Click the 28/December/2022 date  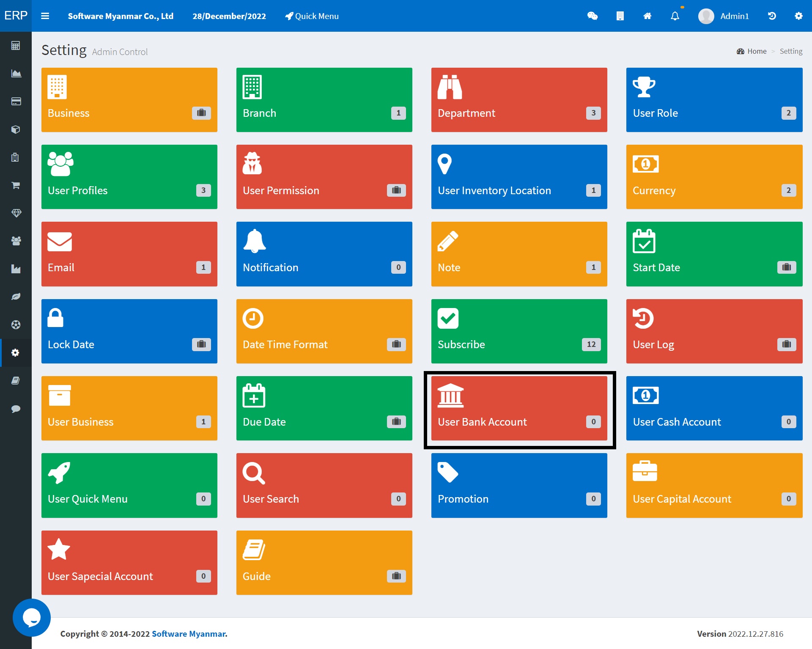pyautogui.click(x=229, y=16)
